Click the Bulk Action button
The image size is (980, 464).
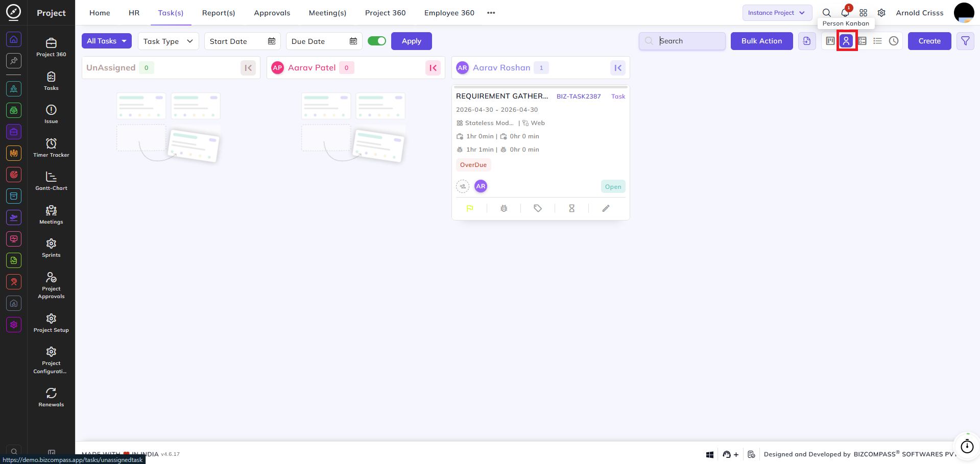[x=762, y=41]
